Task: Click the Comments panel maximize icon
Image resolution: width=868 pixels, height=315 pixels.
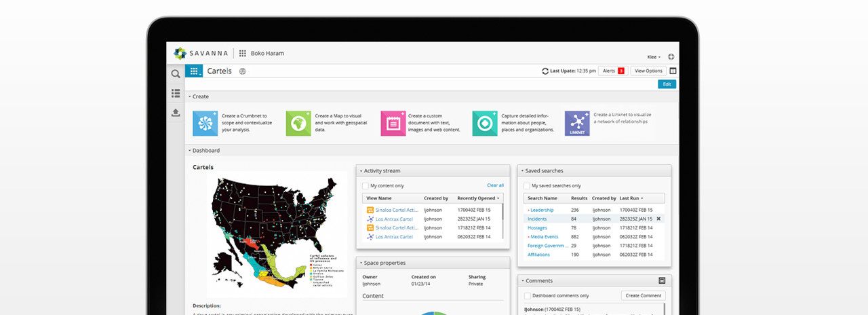Action: coord(662,280)
